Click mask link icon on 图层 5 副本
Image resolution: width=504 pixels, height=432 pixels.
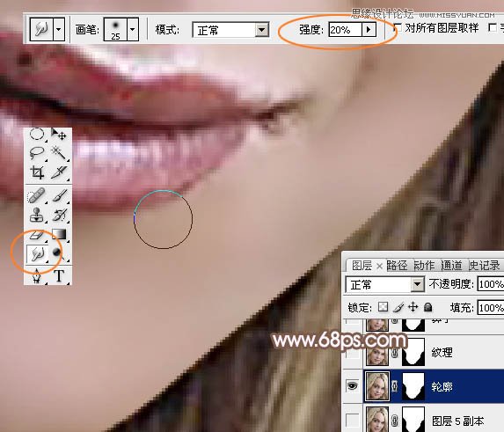click(395, 420)
